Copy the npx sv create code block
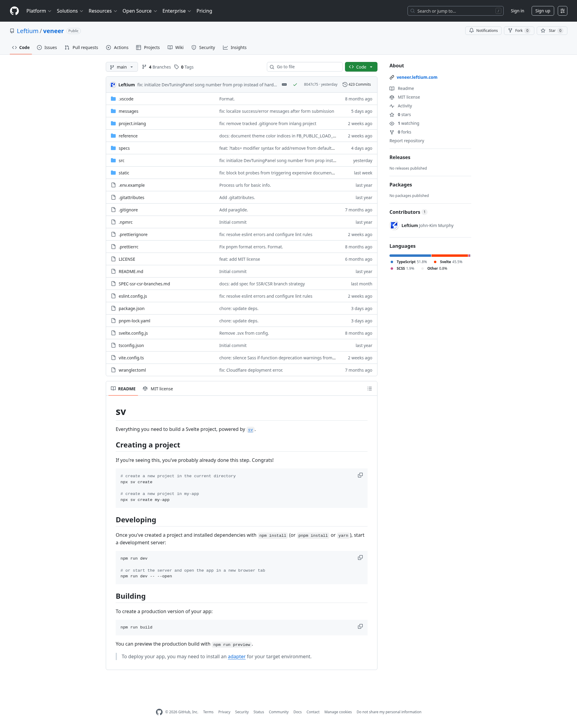Image resolution: width=577 pixels, height=728 pixels. click(x=360, y=475)
